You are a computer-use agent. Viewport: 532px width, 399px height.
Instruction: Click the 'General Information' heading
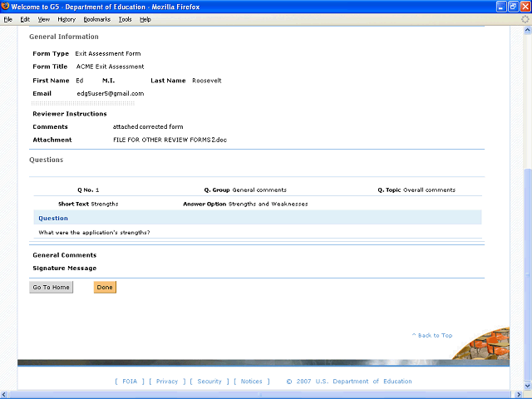point(64,37)
